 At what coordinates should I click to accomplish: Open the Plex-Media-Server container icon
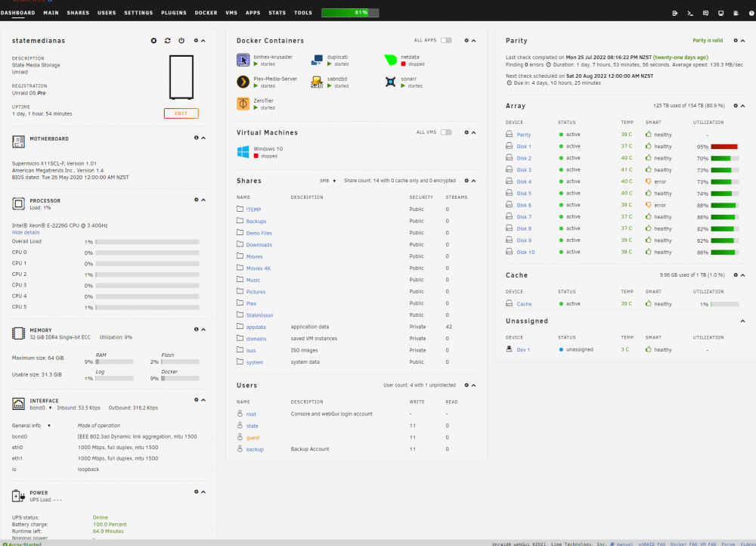pos(243,82)
